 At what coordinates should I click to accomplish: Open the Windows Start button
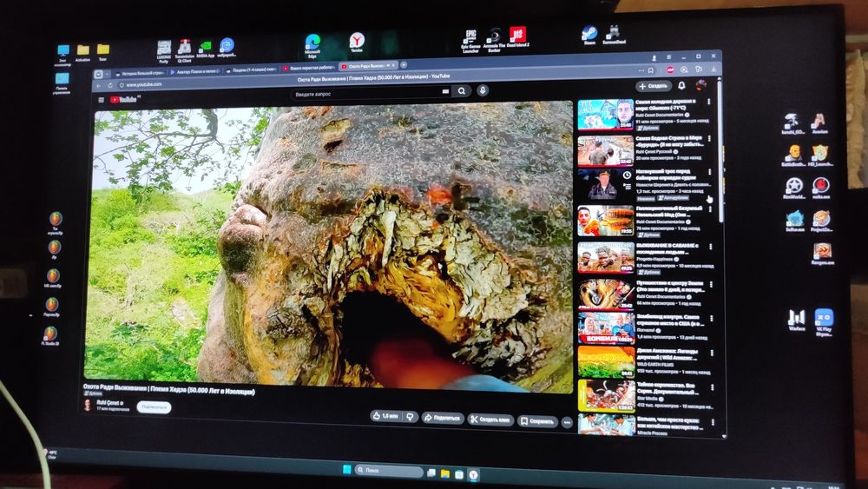pyautogui.click(x=346, y=470)
